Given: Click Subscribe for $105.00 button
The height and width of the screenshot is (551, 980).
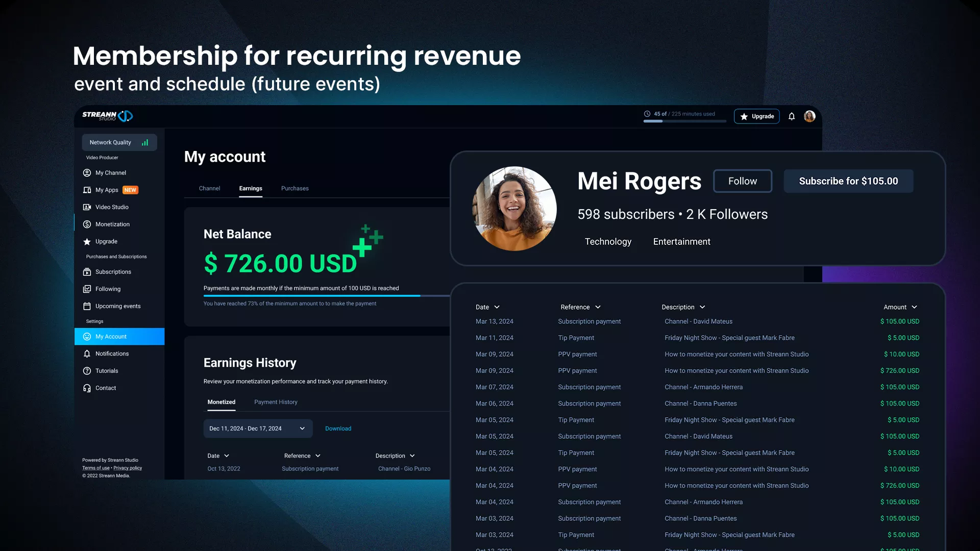Looking at the screenshot, I should click(x=848, y=181).
